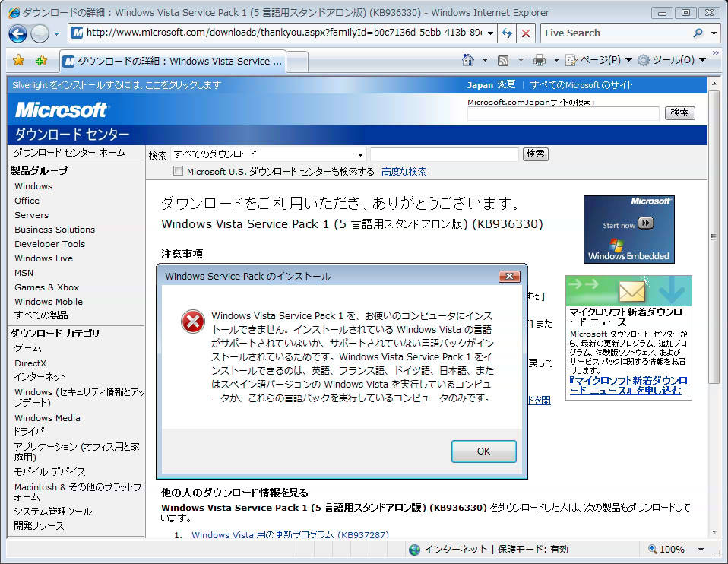This screenshot has width=728, height=564.
Task: Open the 高度な検索 link
Action: click(x=404, y=172)
